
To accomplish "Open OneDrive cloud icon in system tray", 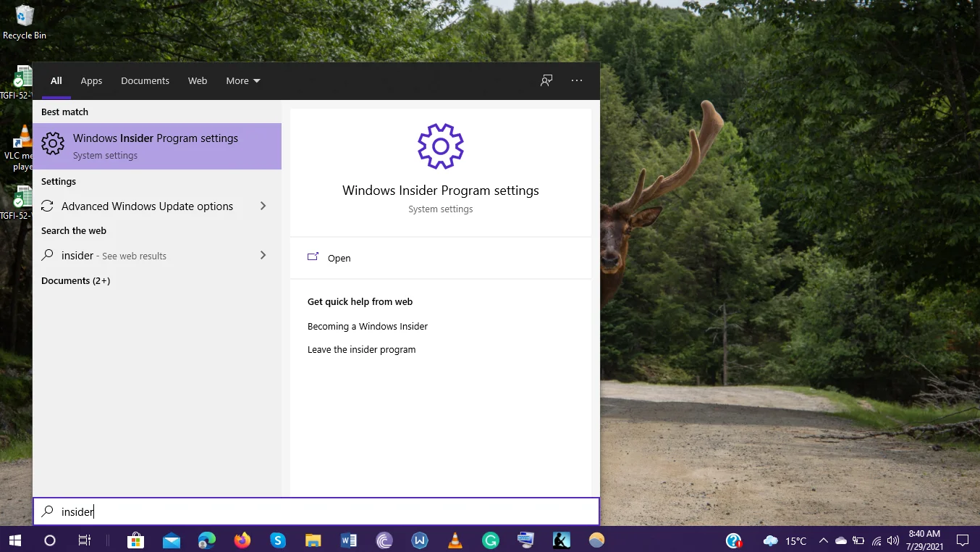I will click(840, 540).
